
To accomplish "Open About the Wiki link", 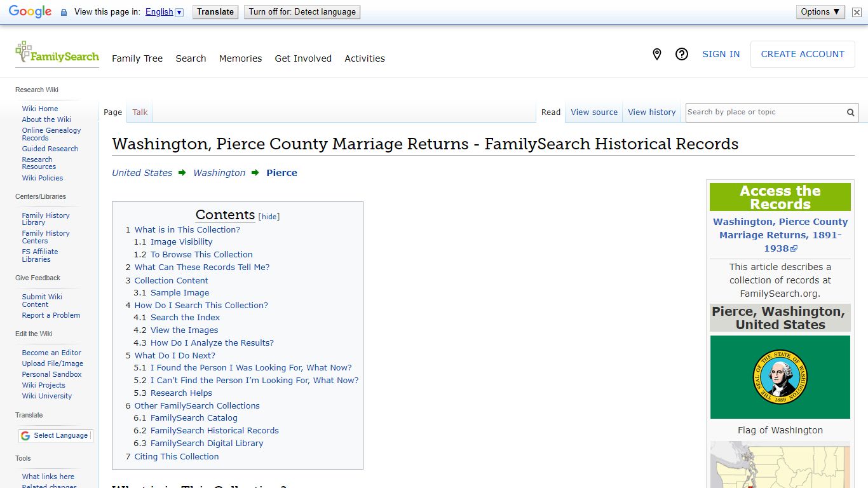I will click(x=46, y=119).
